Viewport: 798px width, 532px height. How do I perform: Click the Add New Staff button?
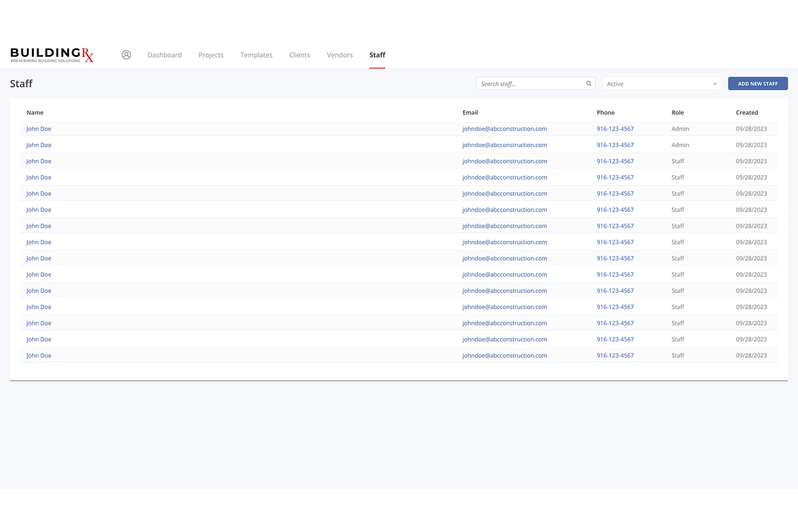pyautogui.click(x=758, y=84)
